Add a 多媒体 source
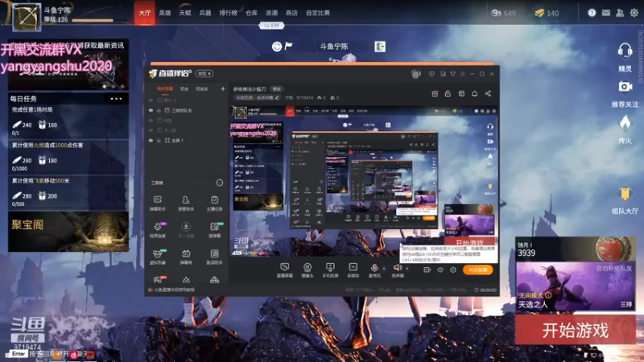Image resolution: width=644 pixels, height=362 pixels. 353,270
